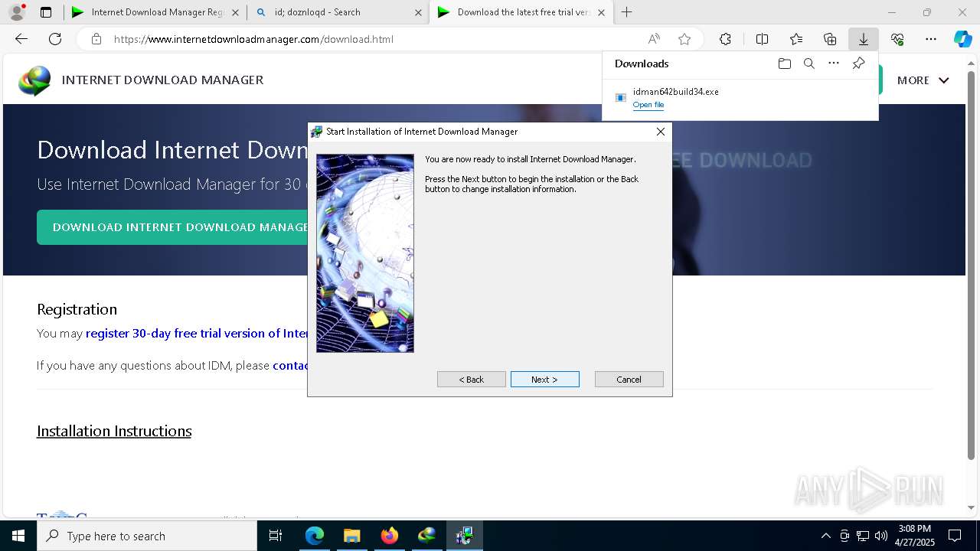Open downloads folder icon in Downloads panel
The image size is (980, 551).
coord(784,64)
